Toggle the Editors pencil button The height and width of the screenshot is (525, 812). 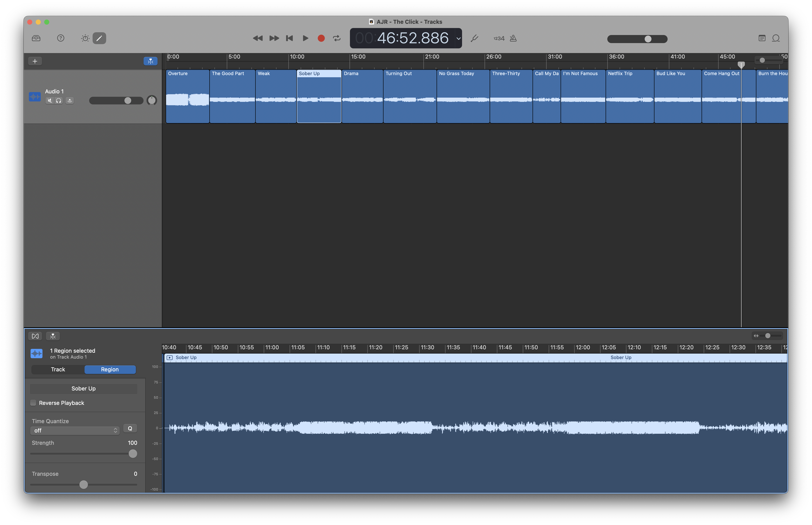(x=99, y=38)
